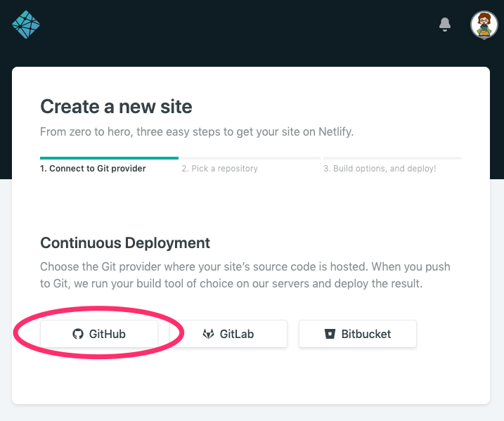The image size is (504, 421).
Task: Open the user avatar menu
Action: click(x=484, y=25)
